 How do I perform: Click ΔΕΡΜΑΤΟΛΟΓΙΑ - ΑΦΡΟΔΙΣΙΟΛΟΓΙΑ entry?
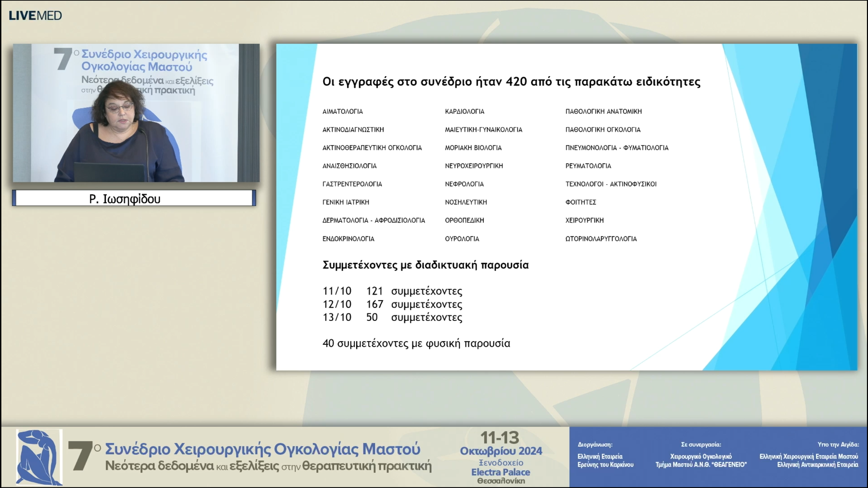tap(373, 220)
